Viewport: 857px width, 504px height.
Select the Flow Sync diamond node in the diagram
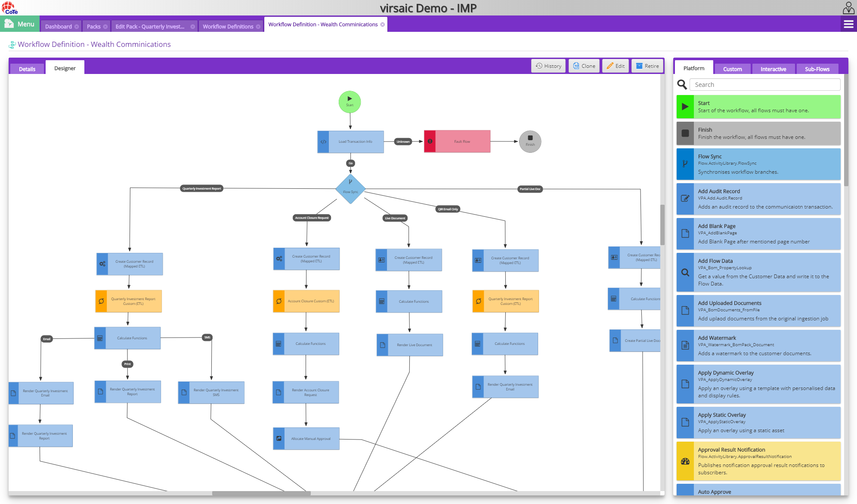tap(350, 189)
